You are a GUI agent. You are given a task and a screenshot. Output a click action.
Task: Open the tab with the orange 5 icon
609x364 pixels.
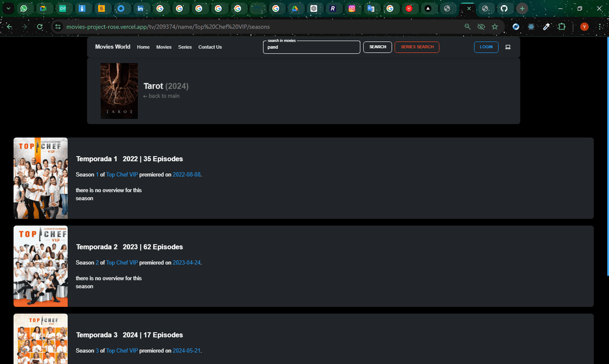tap(101, 8)
